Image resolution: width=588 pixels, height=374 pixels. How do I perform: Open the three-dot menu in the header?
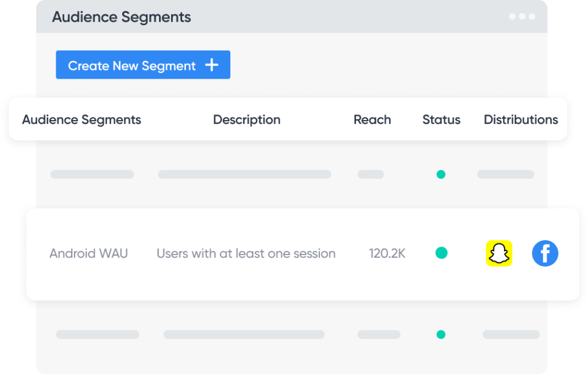pos(521,17)
